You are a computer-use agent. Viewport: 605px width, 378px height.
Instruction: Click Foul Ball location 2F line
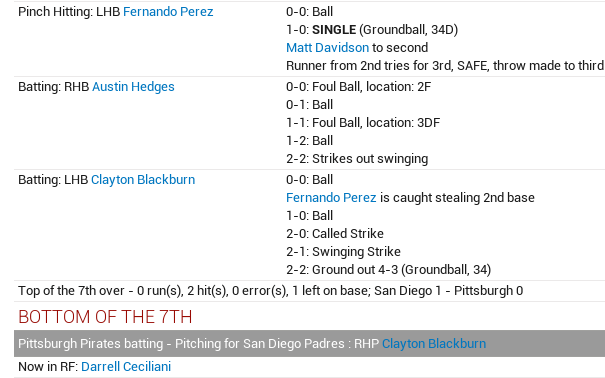click(358, 86)
